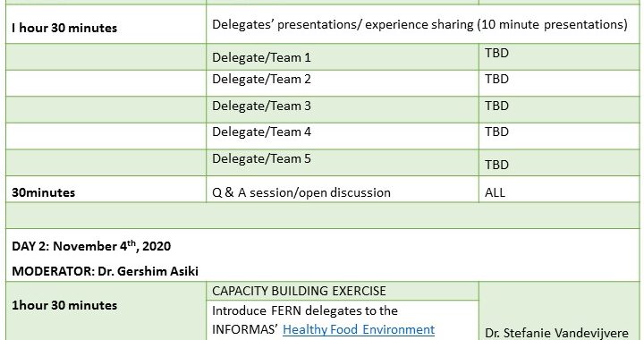Click the Delegate/Team 3 entry
The image size is (644, 340).
point(343,110)
